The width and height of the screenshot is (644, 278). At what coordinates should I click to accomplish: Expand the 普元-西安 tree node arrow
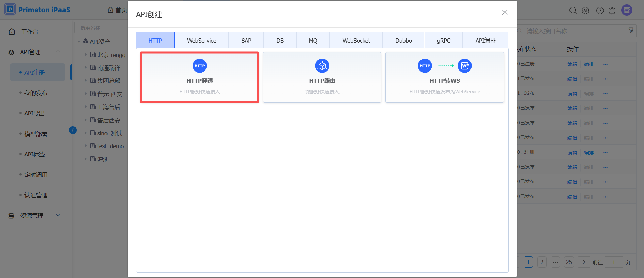[x=86, y=93]
